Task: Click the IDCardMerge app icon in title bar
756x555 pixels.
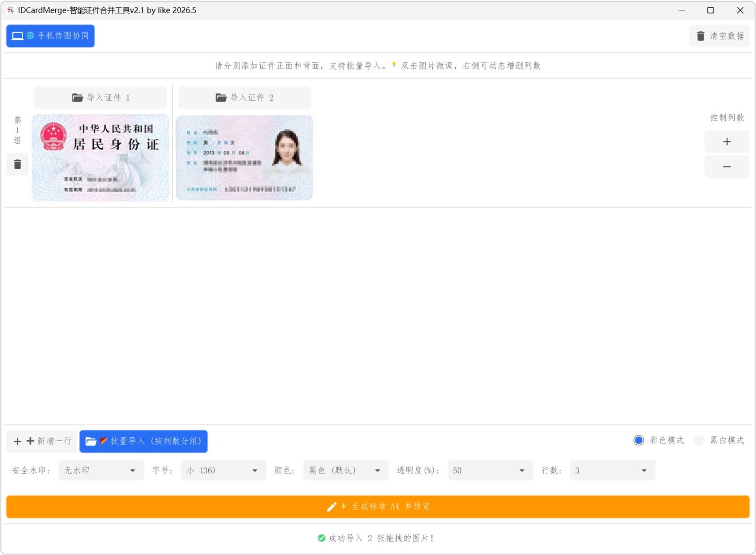Action: pyautogui.click(x=10, y=10)
